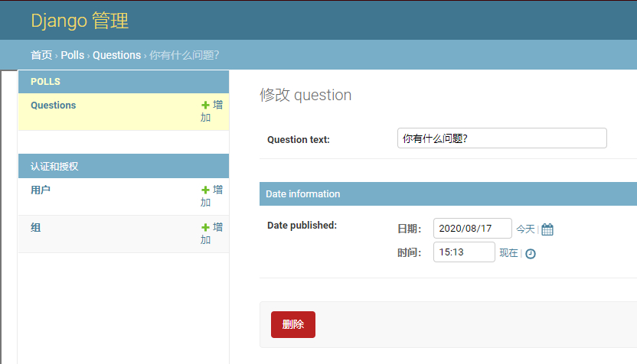
Task: Click the Date published: label
Action: click(302, 226)
